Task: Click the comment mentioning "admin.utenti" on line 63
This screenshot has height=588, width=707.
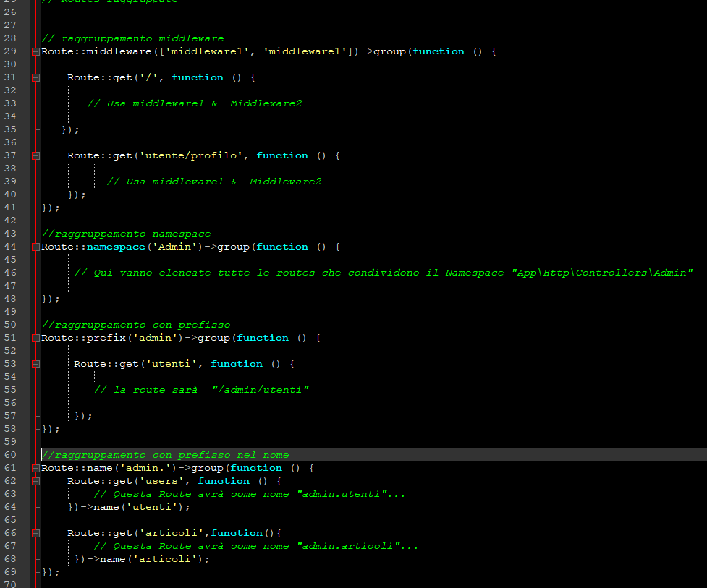Action: (x=250, y=494)
